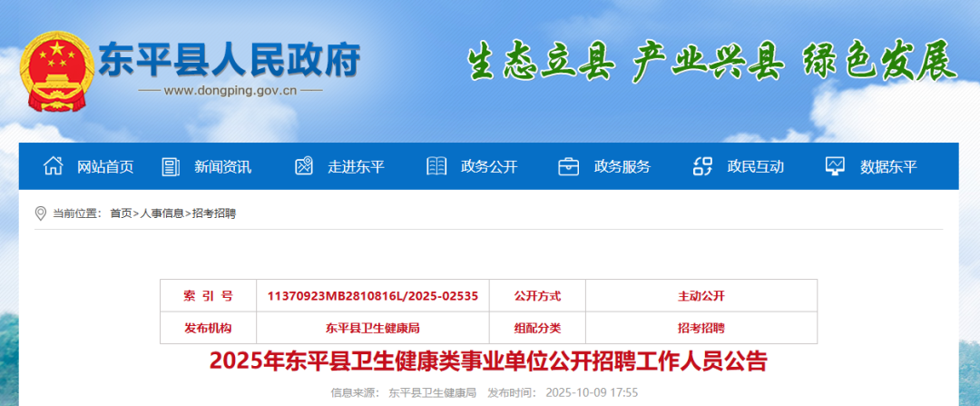980x406 pixels.
Task: Click the location pin icon near 当前位置
Action: pos(40,213)
